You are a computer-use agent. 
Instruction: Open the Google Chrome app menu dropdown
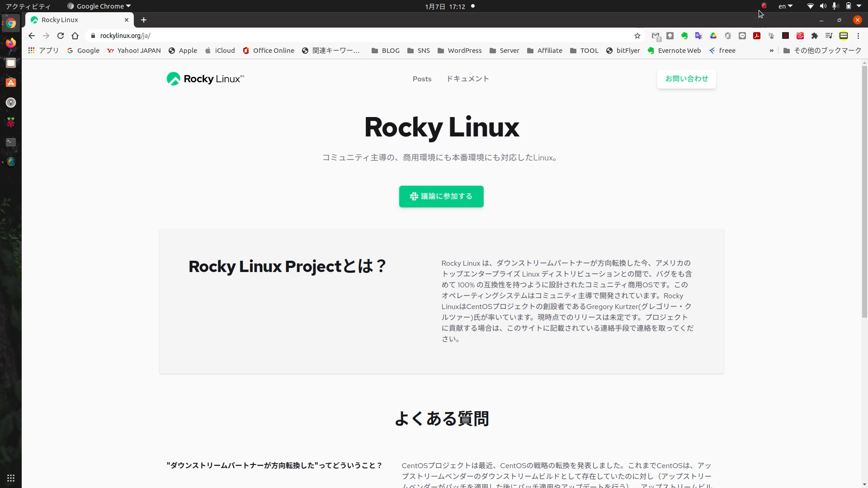[99, 6]
